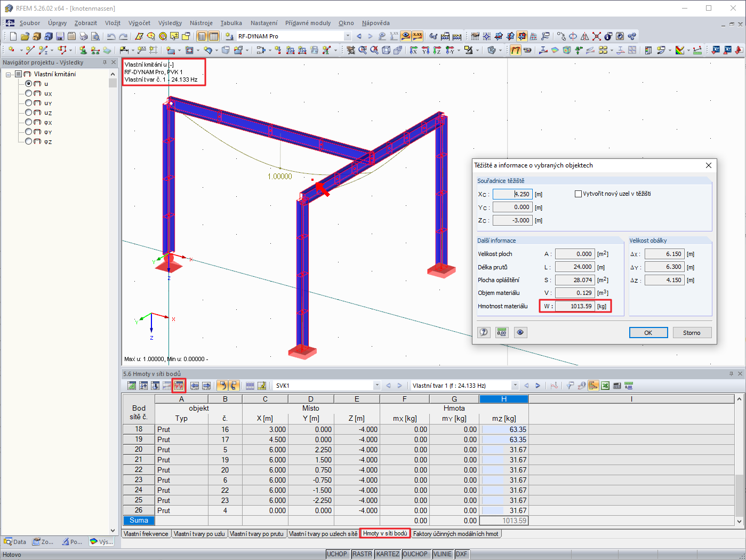
Task: Open the 'Data' navigator tab
Action: [x=15, y=542]
